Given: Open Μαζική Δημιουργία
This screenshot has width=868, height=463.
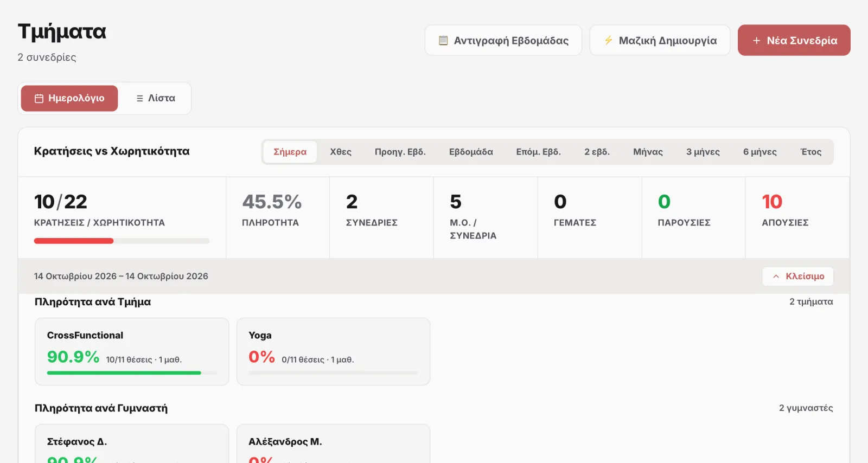Looking at the screenshot, I should coord(660,40).
